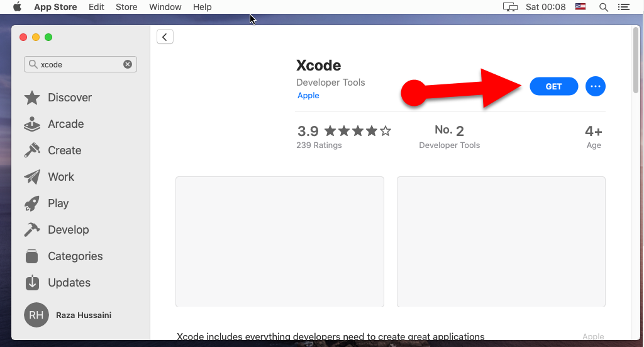Image resolution: width=644 pixels, height=347 pixels.
Task: Click the Xcode description text
Action: pyautogui.click(x=331, y=336)
